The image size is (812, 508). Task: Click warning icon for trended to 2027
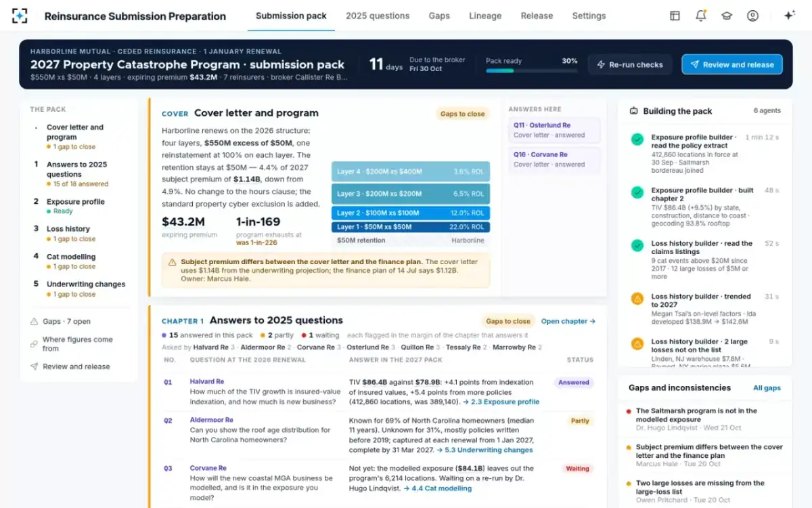[x=637, y=298]
